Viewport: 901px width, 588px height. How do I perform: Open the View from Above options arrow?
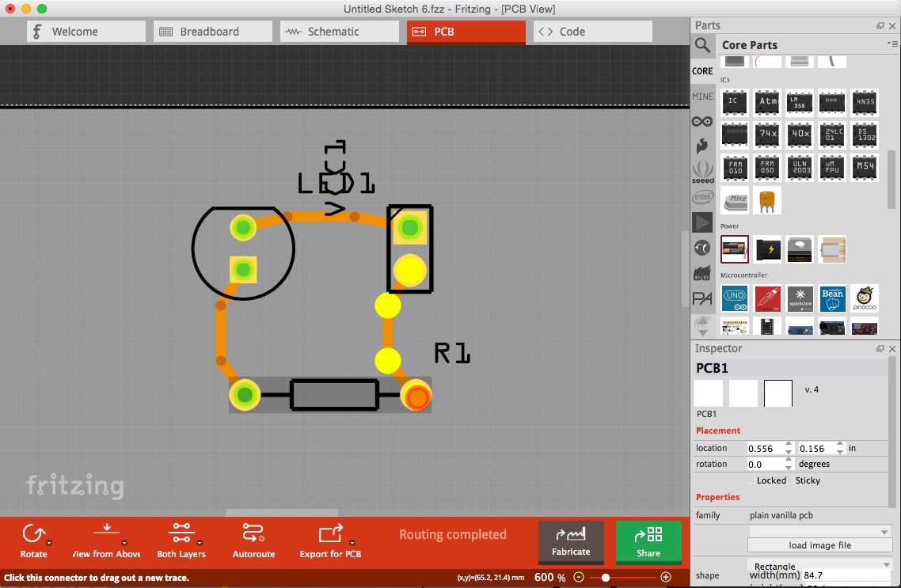(x=124, y=543)
